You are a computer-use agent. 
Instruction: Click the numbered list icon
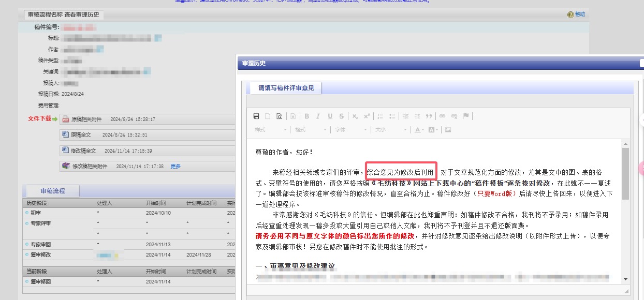pyautogui.click(x=380, y=116)
